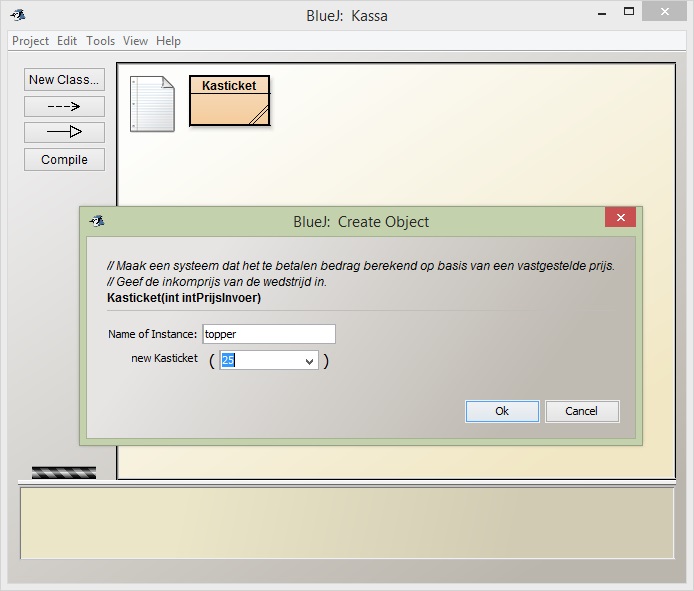694x591 pixels.
Task: Close the Create Object dialog
Action: coord(621,217)
